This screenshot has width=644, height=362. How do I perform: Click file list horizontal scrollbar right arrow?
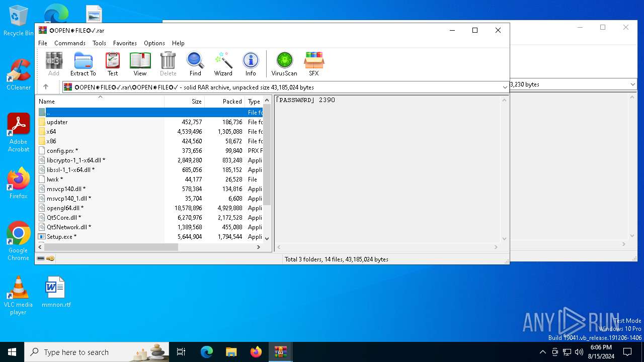pos(259,247)
